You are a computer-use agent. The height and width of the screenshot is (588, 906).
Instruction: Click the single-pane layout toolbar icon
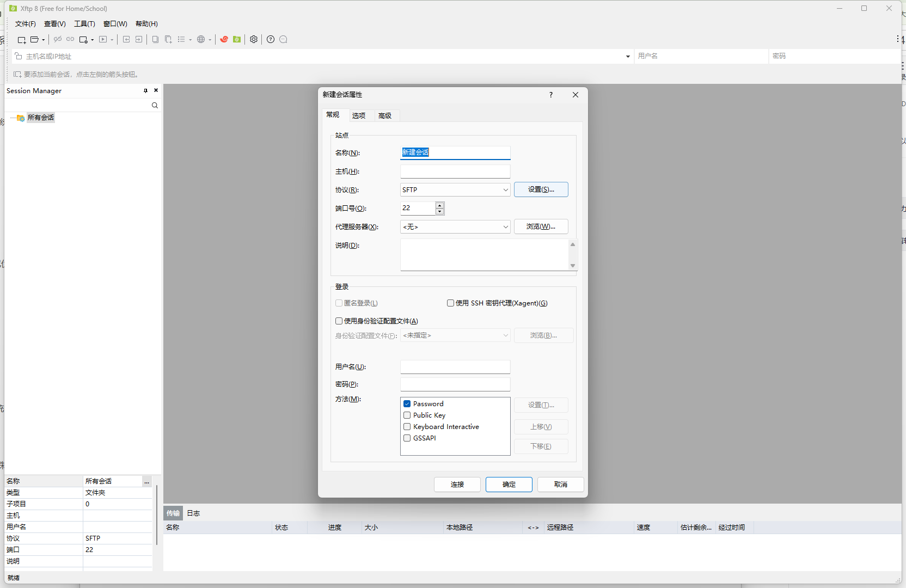pos(155,39)
